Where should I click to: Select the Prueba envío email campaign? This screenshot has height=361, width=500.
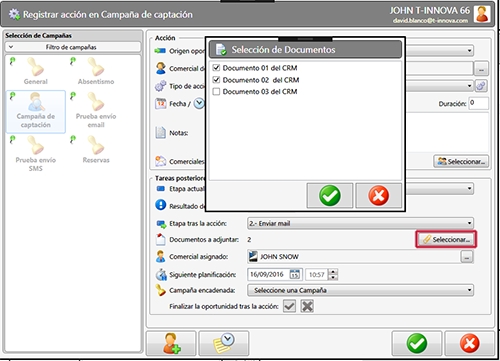coord(96,112)
